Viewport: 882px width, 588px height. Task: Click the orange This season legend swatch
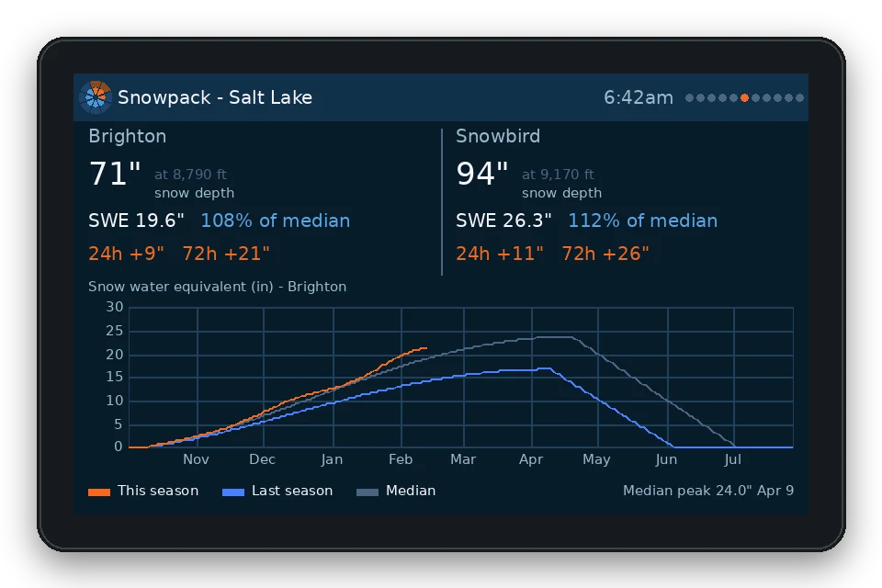99,492
